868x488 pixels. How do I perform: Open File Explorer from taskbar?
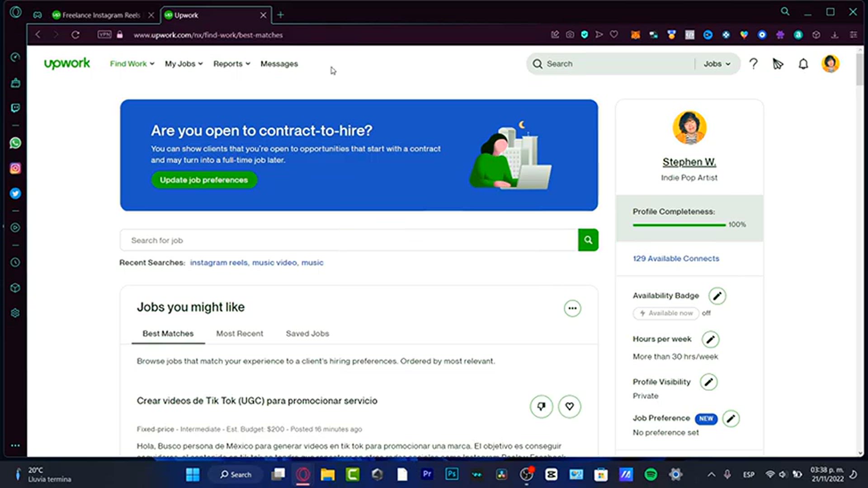328,474
